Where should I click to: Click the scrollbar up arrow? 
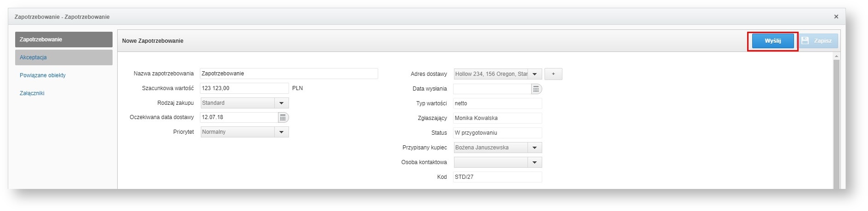coord(836,56)
